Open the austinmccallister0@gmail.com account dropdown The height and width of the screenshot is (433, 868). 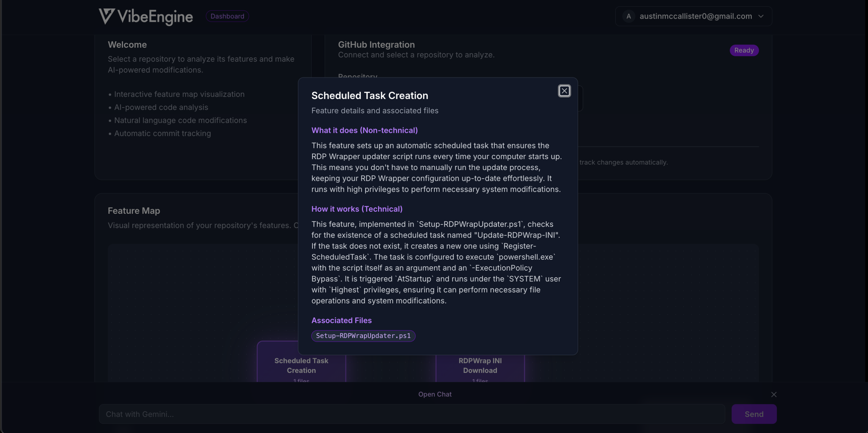pos(695,16)
